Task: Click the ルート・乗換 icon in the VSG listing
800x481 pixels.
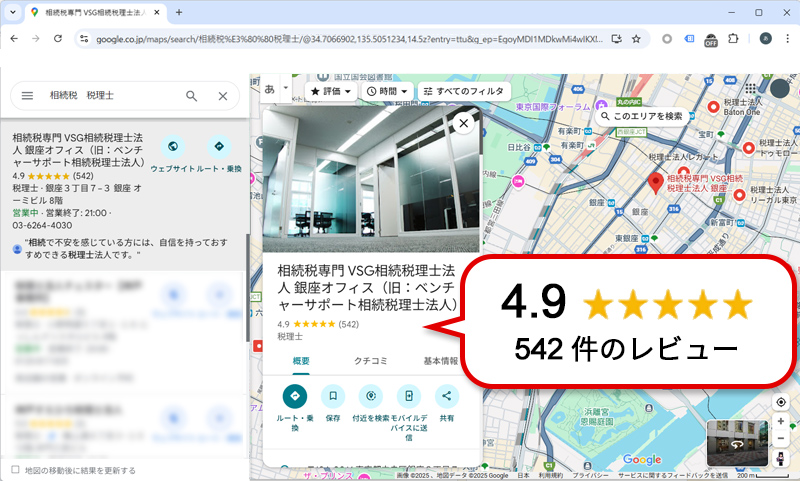Action: click(219, 146)
